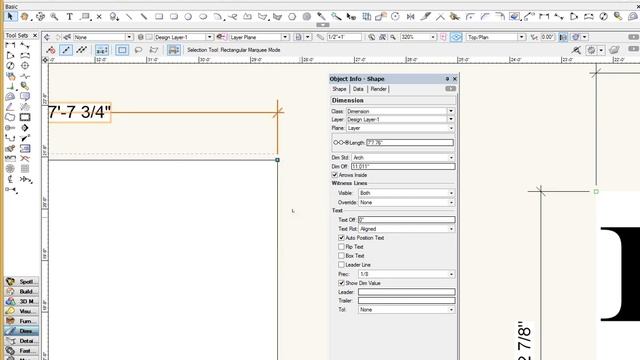Select the Revision Cloud tool in Tool Sets

10,117
